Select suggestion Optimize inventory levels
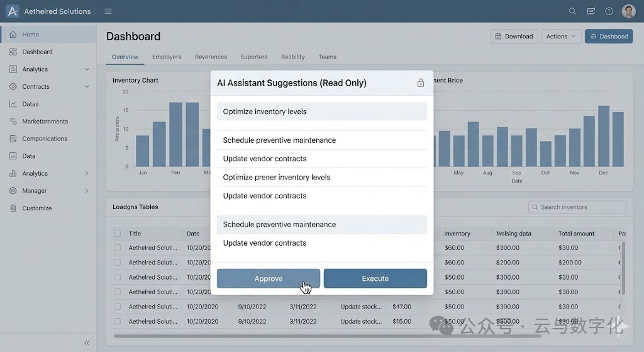644x352 pixels. click(321, 111)
